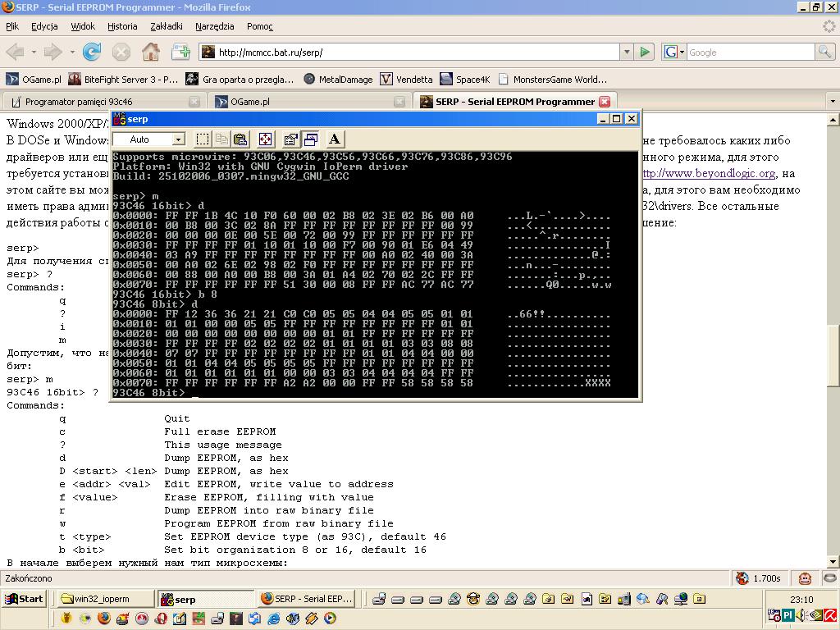Follow the beyondlogic.org link
The height and width of the screenshot is (630, 840).
pyautogui.click(x=708, y=174)
